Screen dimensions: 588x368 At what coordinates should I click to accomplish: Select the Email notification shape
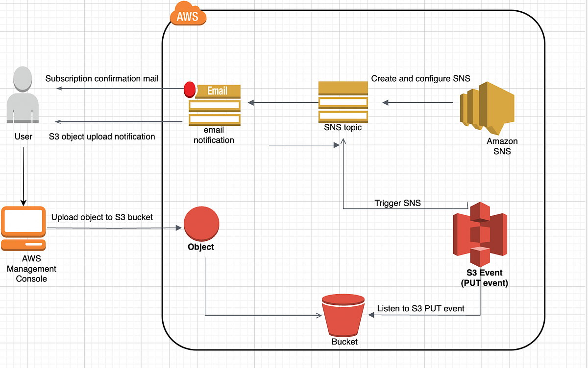click(214, 105)
